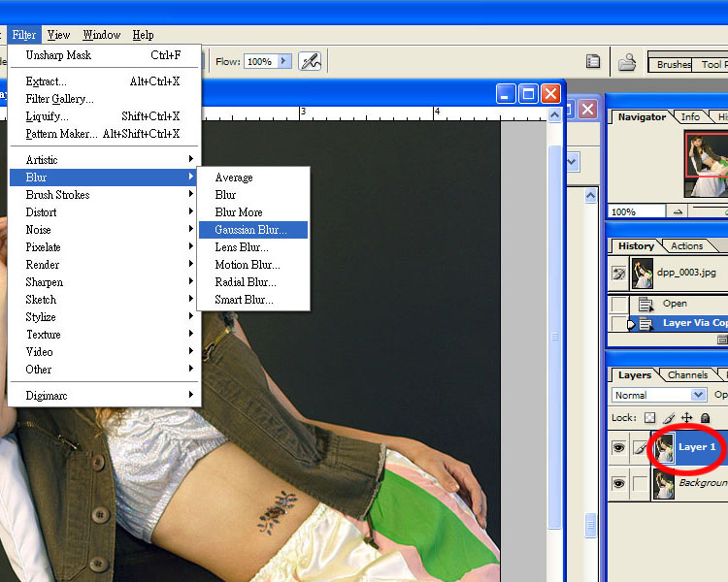
Task: Hide the Background layer eye icon
Action: click(x=619, y=483)
